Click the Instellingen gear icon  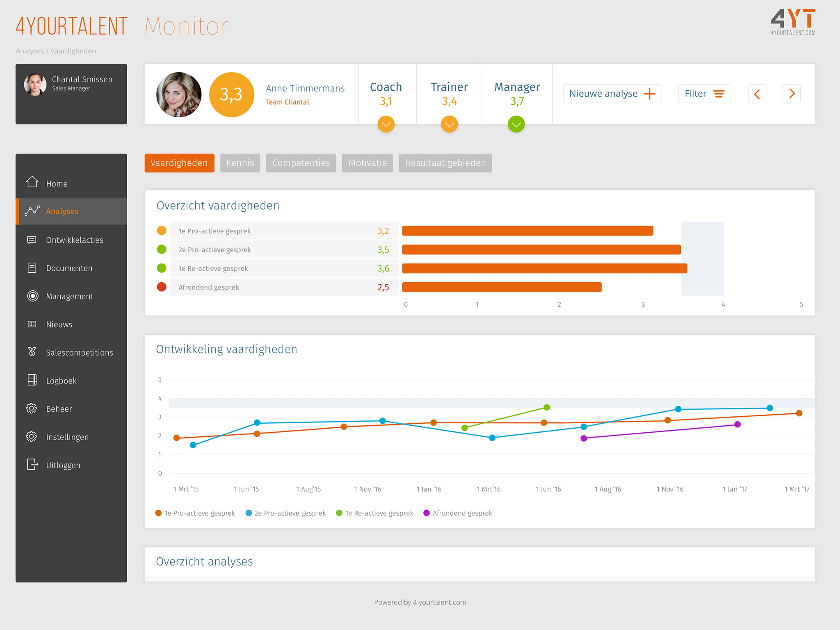click(x=32, y=436)
